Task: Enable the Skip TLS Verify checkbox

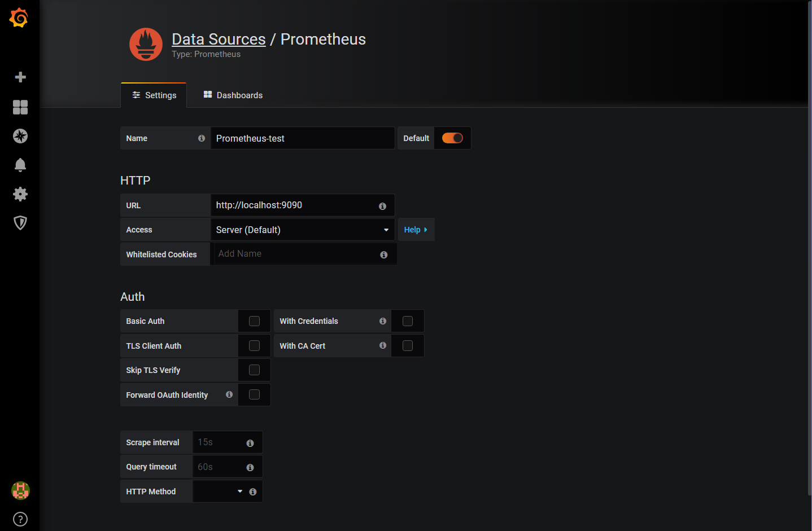Action: (255, 370)
